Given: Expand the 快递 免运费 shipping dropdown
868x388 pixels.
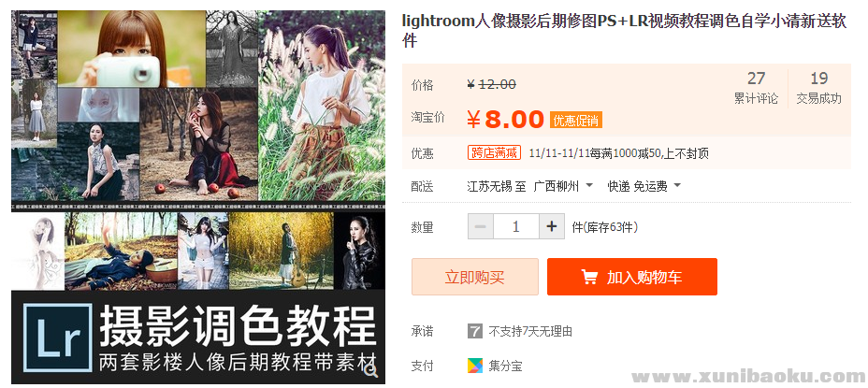Looking at the screenshot, I should [644, 187].
